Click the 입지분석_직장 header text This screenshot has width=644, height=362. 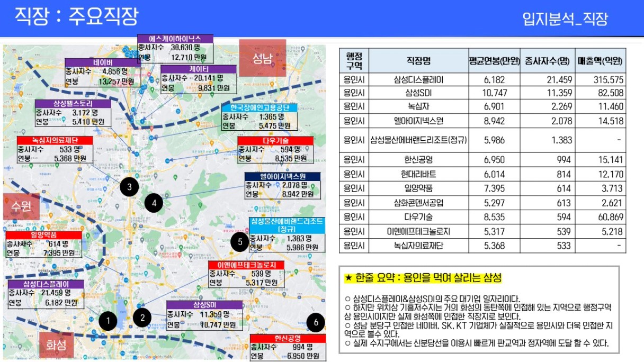(x=565, y=19)
